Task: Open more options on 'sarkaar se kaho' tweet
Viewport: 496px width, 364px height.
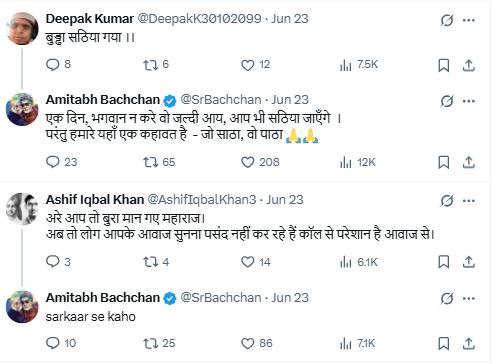Action: click(x=469, y=298)
